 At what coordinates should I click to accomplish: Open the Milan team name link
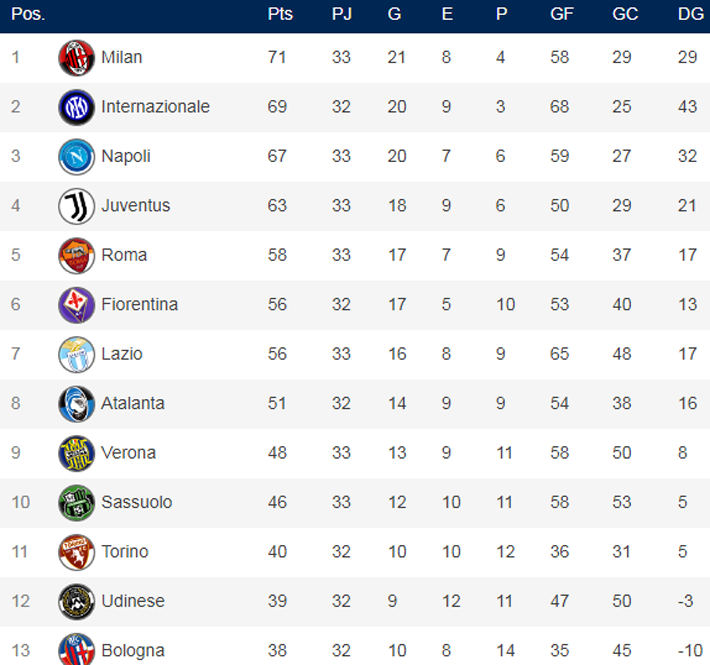point(121,57)
